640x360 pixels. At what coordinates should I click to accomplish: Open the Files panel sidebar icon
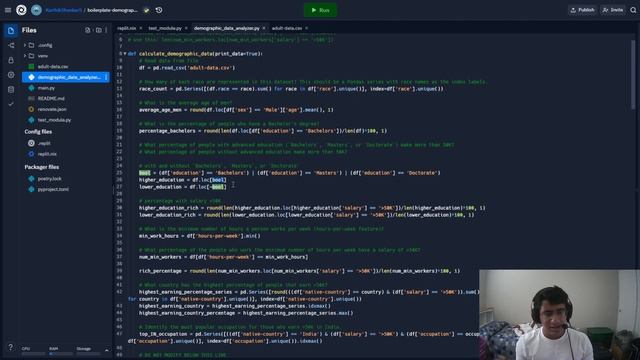point(11,31)
